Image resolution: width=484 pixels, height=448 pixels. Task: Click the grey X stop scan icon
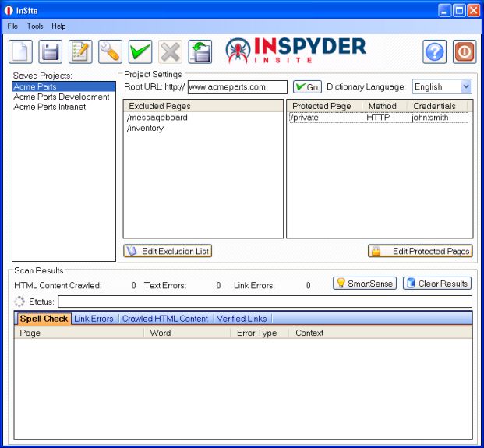pyautogui.click(x=170, y=51)
